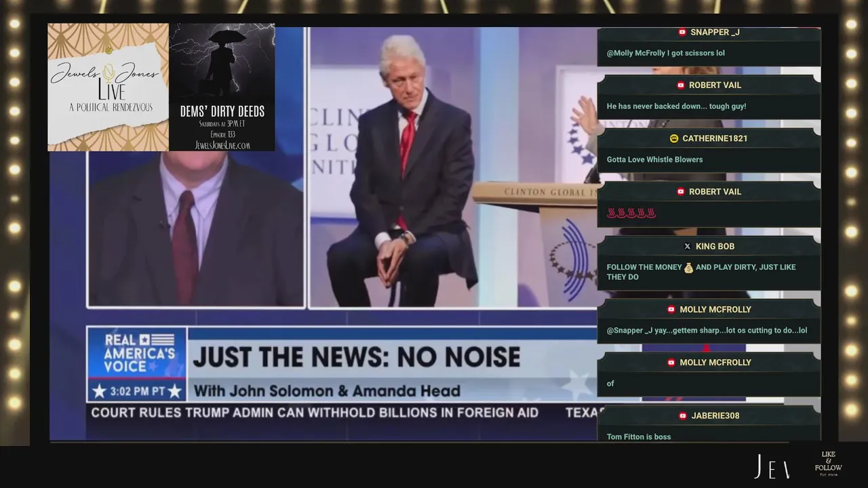
Task: Click the 'CLINTON GLOBAL' podium sign
Action: [x=551, y=192]
